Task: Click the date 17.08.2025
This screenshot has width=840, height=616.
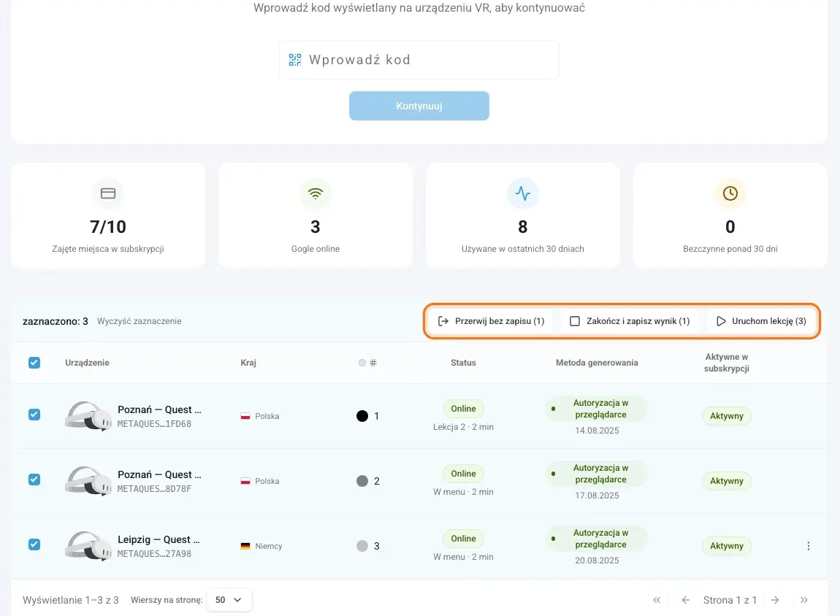Action: point(597,496)
